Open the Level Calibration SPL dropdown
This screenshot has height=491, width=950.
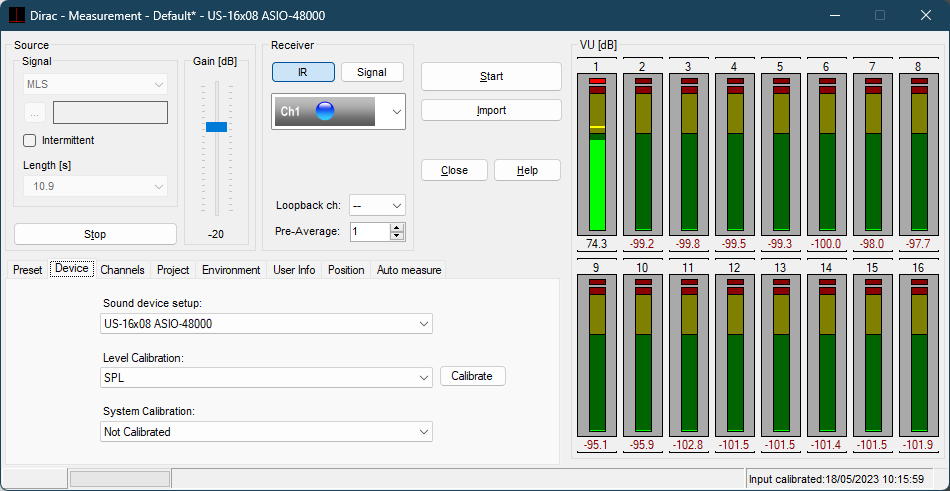[266, 378]
